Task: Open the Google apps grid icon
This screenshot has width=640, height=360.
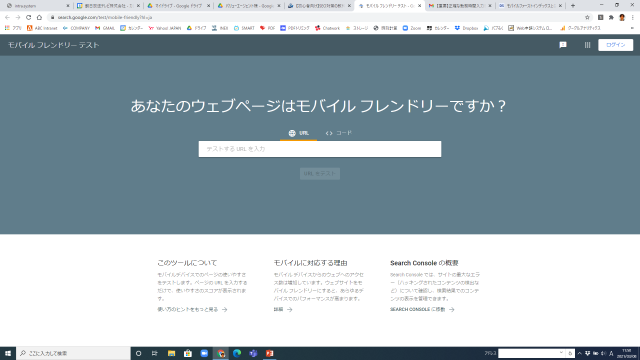Action: coord(587,45)
